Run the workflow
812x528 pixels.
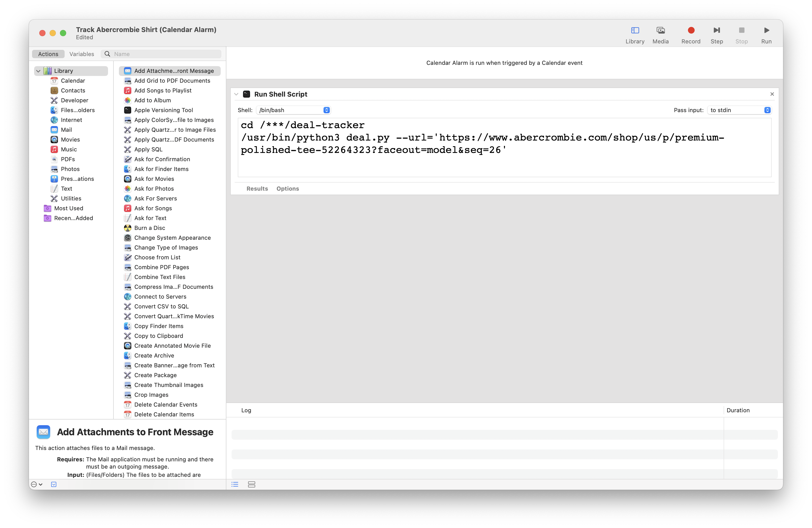coord(766,35)
